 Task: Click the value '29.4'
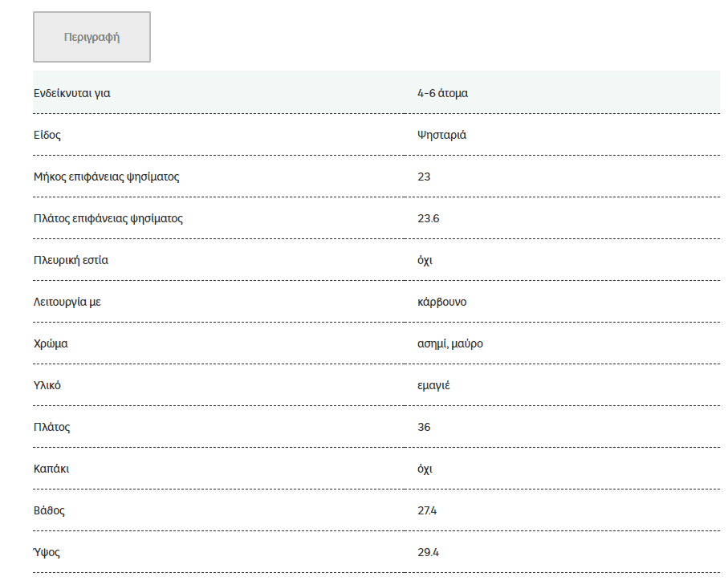click(x=428, y=552)
